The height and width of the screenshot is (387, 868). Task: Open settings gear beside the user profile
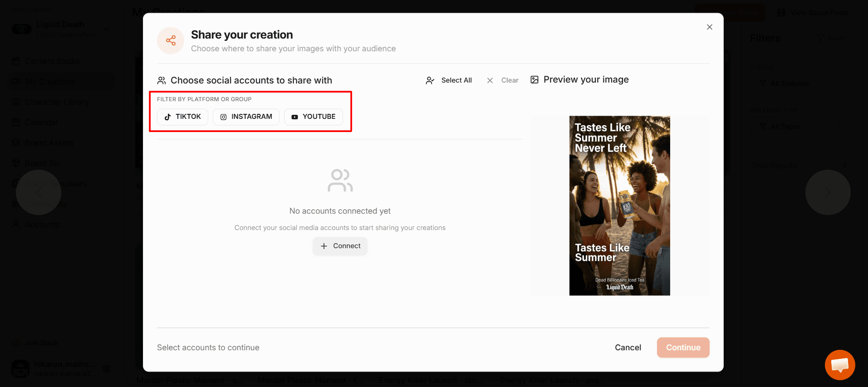click(107, 369)
